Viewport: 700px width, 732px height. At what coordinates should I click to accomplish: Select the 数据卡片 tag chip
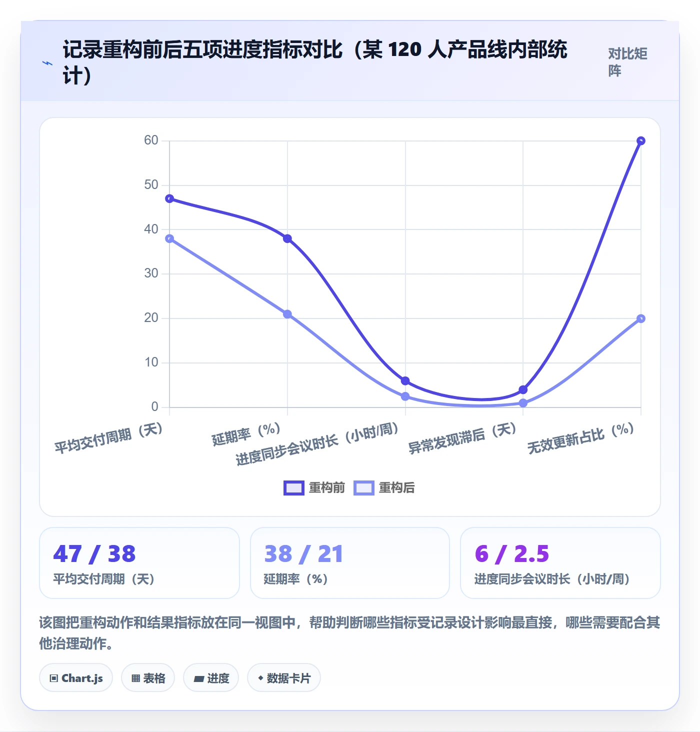pyautogui.click(x=284, y=678)
